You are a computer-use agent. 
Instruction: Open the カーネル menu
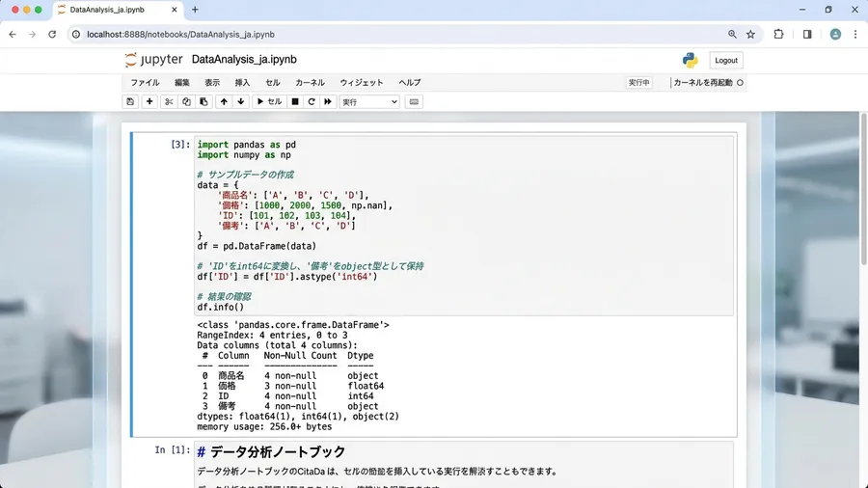310,82
